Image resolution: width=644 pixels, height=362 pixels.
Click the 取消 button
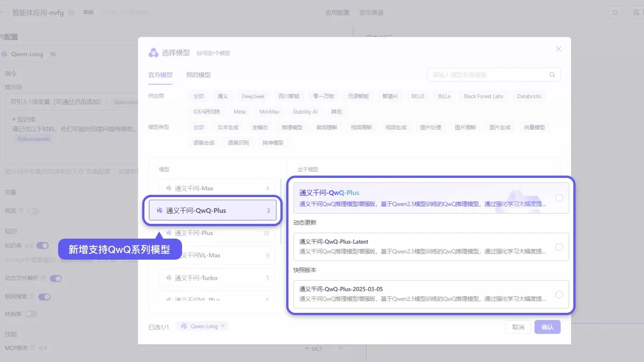pos(518,327)
